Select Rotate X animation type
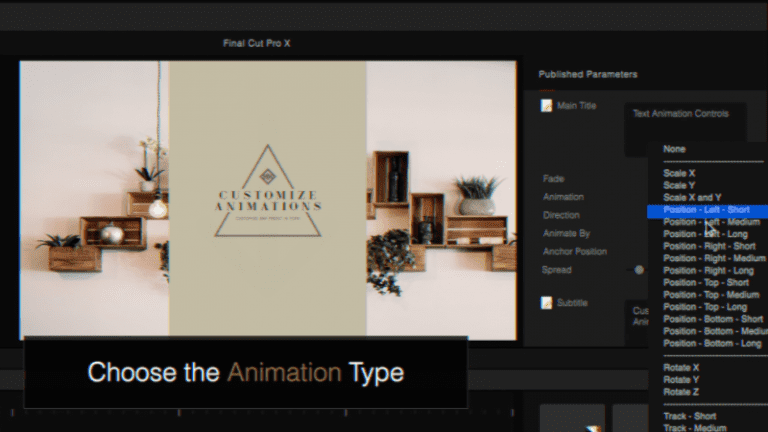Screen dimensions: 768x432 pyautogui.click(x=681, y=367)
